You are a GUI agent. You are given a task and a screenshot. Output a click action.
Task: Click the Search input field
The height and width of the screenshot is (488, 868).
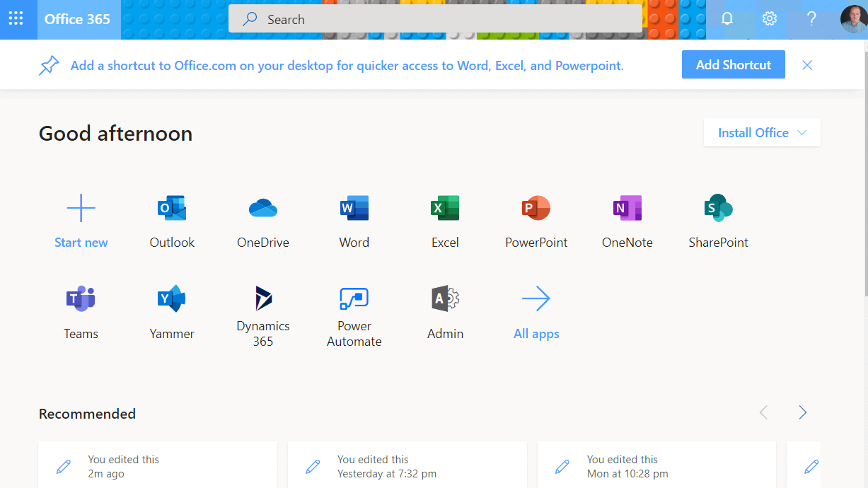pyautogui.click(x=435, y=20)
